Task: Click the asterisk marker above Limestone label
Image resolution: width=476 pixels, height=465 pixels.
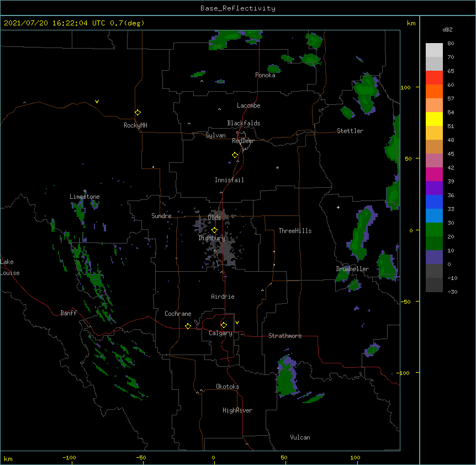Action: pos(85,191)
